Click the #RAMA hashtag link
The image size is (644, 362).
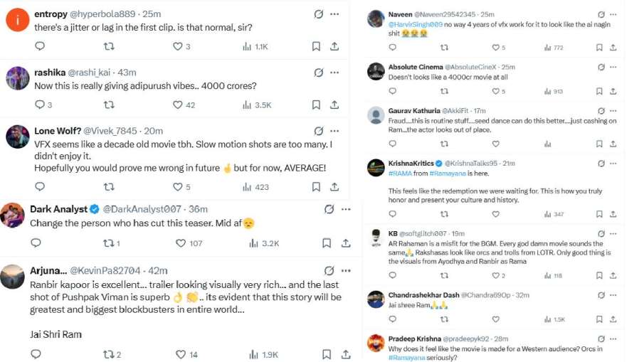pos(399,173)
